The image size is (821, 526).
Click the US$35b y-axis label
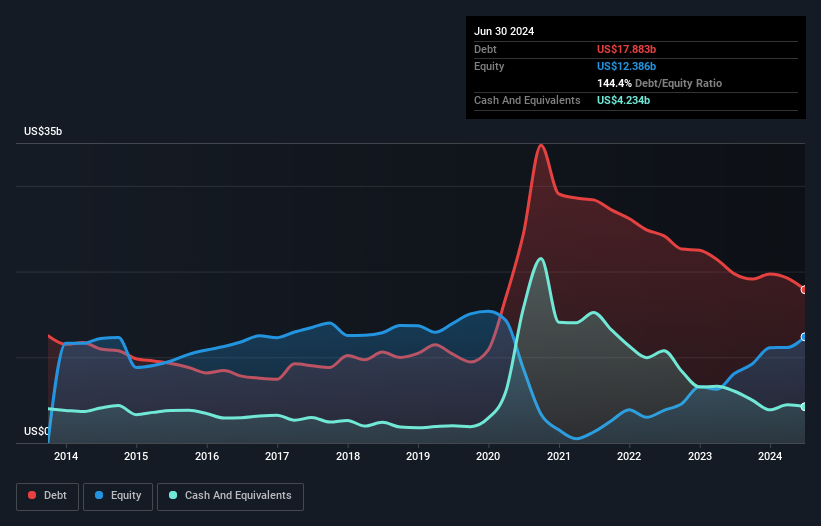click(43, 131)
